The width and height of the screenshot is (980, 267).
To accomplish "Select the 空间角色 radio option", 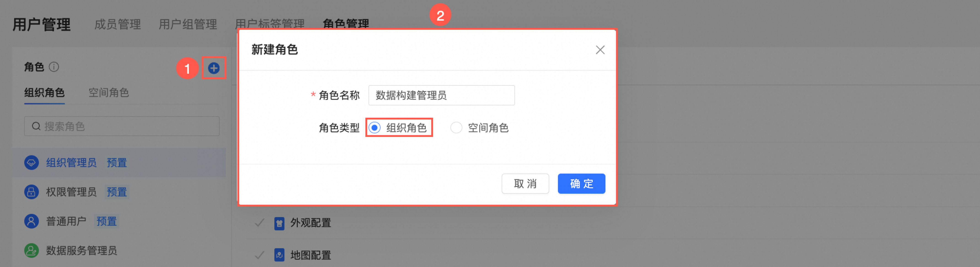I will 456,128.
